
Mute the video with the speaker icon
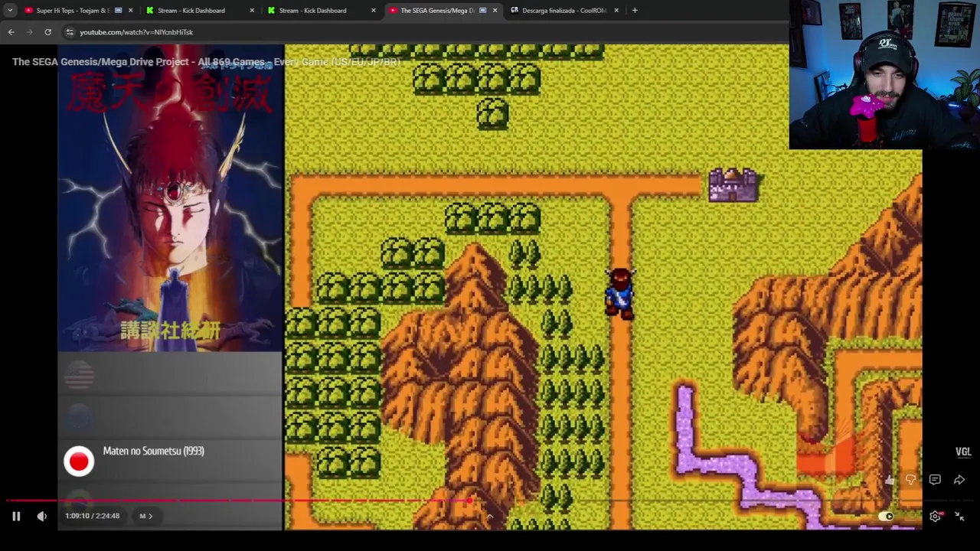tap(42, 516)
